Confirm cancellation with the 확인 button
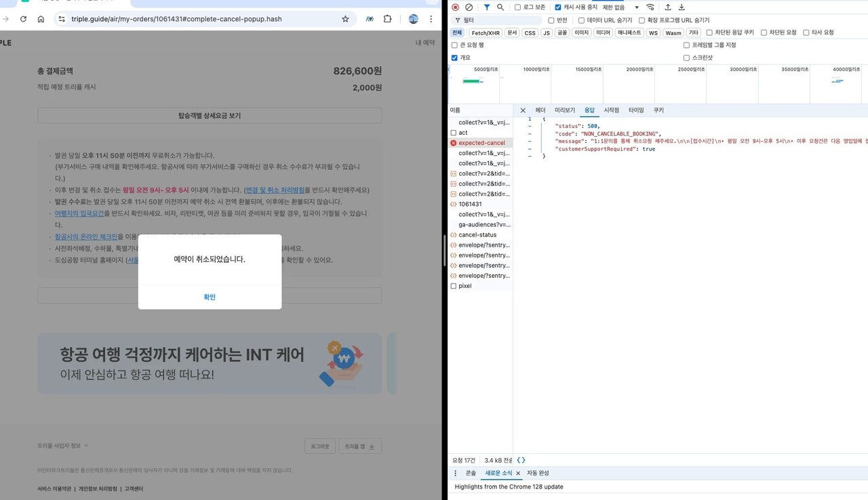The width and height of the screenshot is (868, 500). [210, 296]
